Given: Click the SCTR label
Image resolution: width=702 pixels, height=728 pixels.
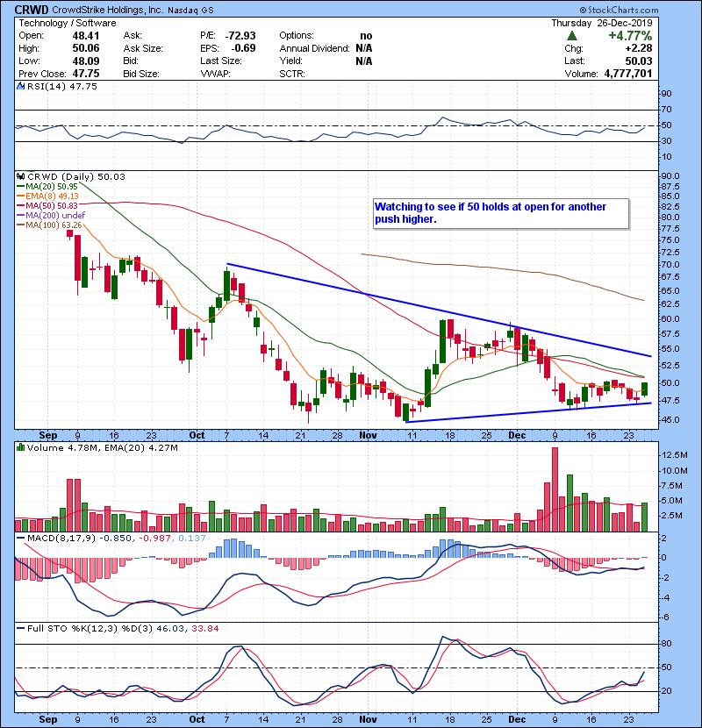Looking at the screenshot, I should pos(291,74).
